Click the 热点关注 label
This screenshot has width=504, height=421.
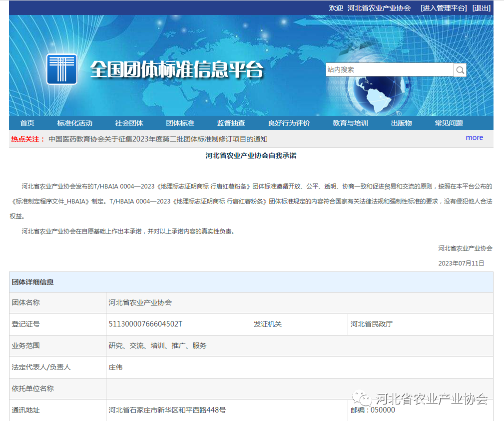(x=27, y=139)
